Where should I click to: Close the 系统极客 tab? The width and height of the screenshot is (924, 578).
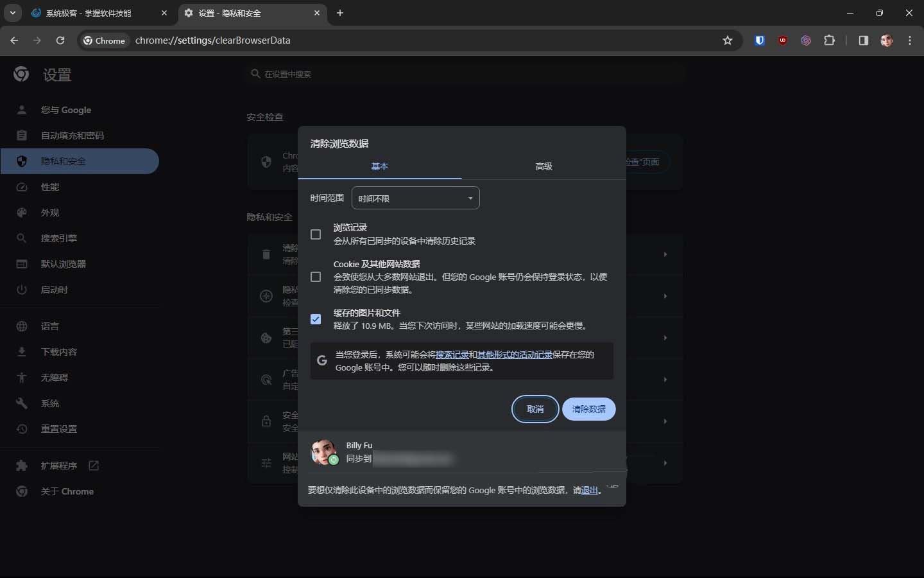click(x=164, y=13)
